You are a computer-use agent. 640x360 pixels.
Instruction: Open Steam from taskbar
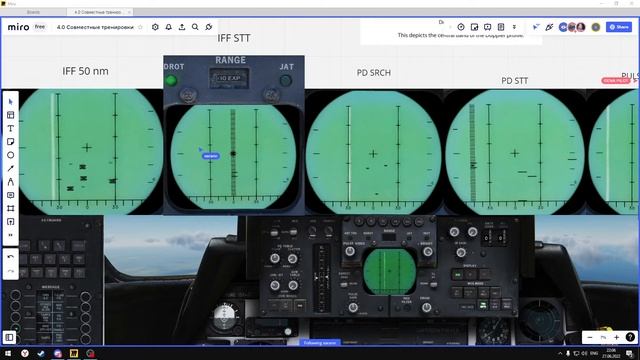tap(41, 353)
